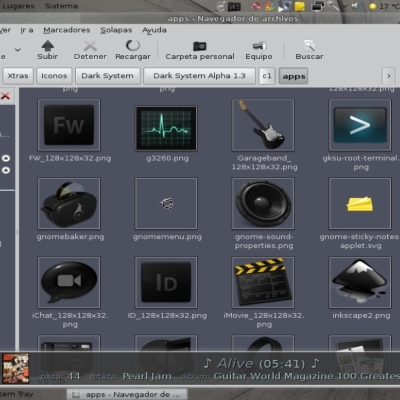Viewport: 400px width, 400px height.
Task: Open the Ayuda menu
Action: point(154,30)
